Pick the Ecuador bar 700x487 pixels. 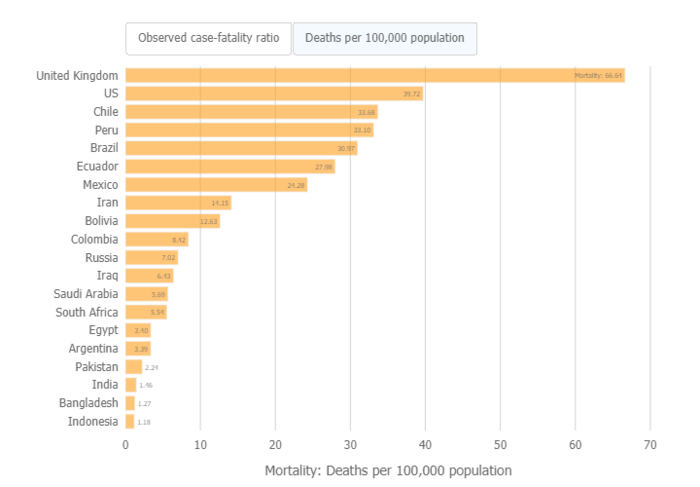[230, 166]
